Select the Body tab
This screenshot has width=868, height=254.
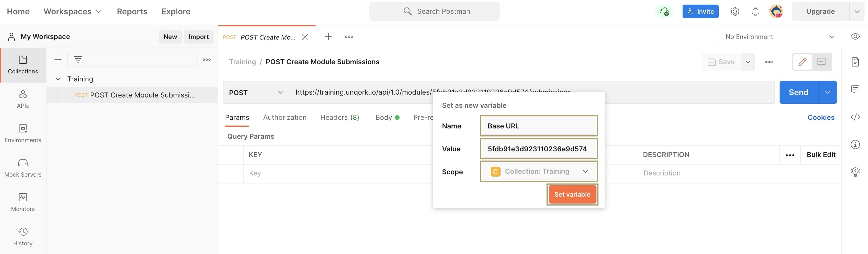pyautogui.click(x=387, y=118)
